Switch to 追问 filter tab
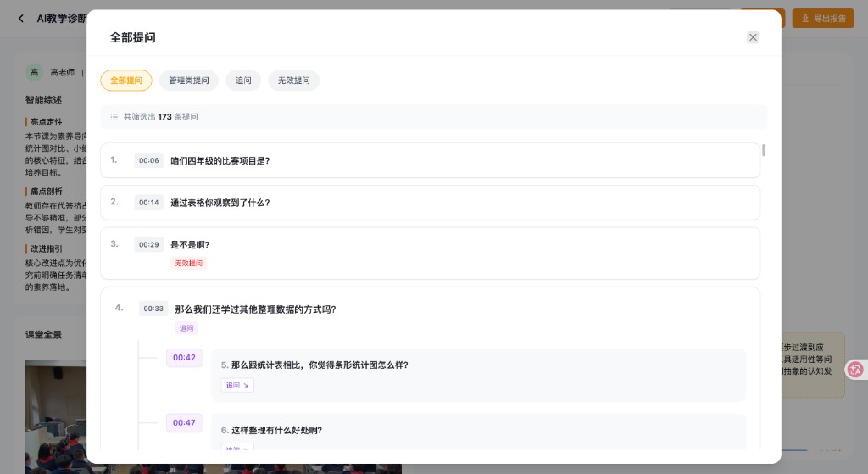This screenshot has height=474, width=868. point(243,81)
